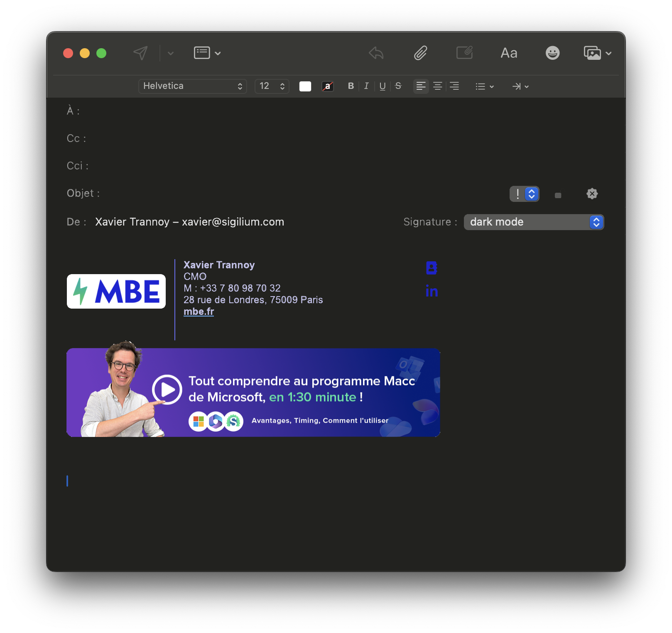Expand the photo browser chevron

pyautogui.click(x=608, y=54)
